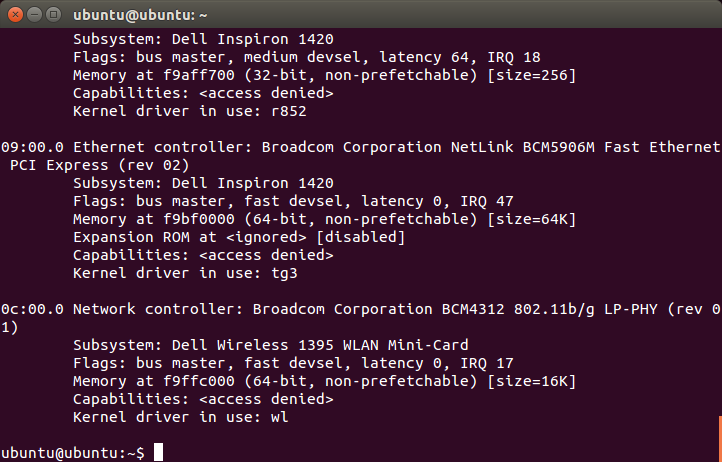The image size is (722, 462).
Task: Click the ubuntu@ubuntu:~$ prompt text
Action: [x=72, y=453]
